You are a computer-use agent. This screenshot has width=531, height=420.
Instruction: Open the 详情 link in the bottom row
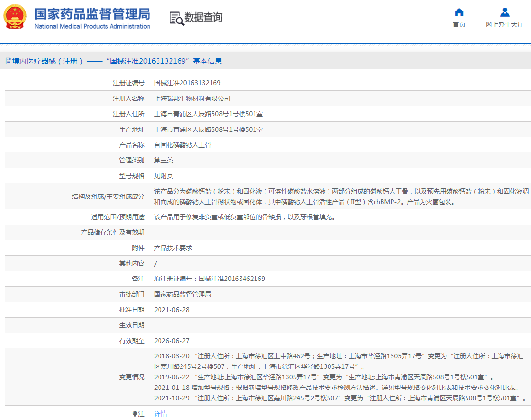(x=160, y=413)
